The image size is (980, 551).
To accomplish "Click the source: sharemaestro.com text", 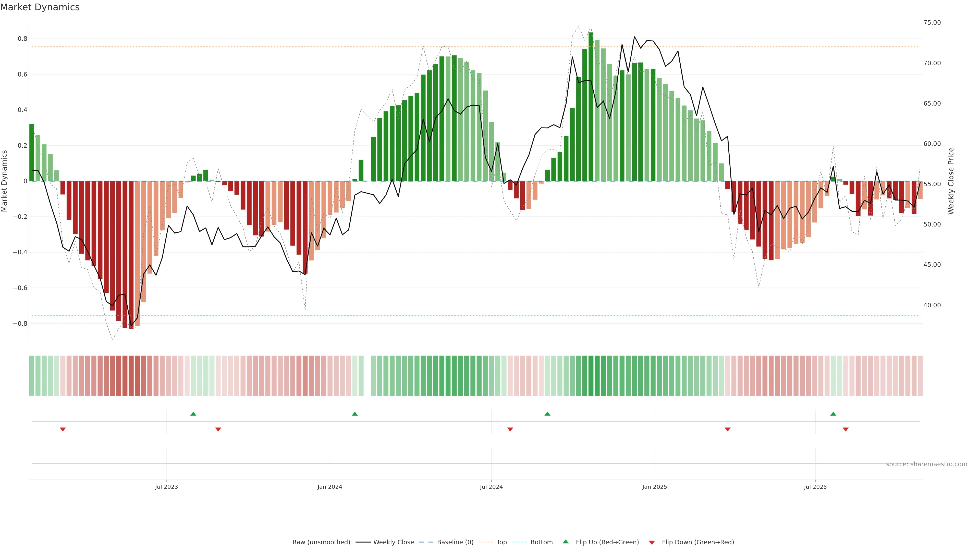I will coord(926,464).
